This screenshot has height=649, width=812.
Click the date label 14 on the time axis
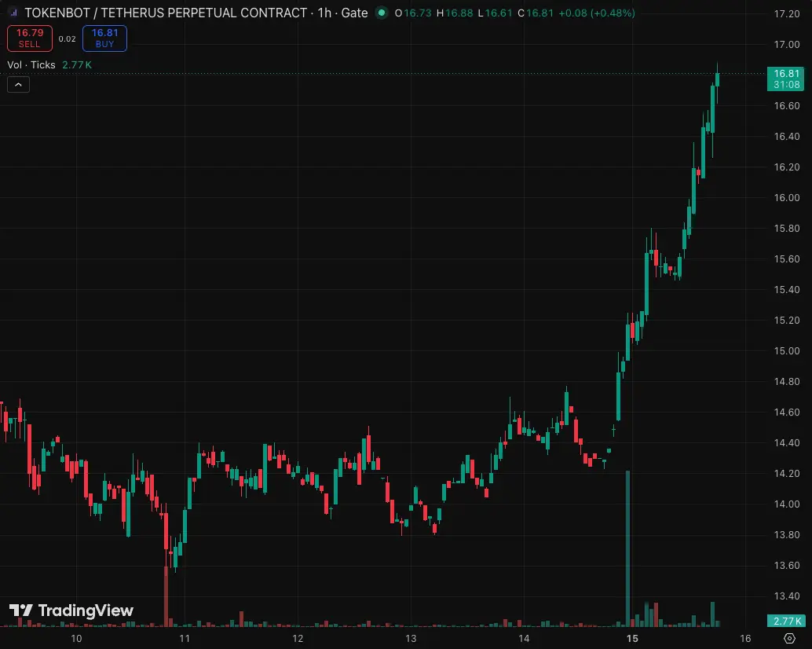pos(524,638)
